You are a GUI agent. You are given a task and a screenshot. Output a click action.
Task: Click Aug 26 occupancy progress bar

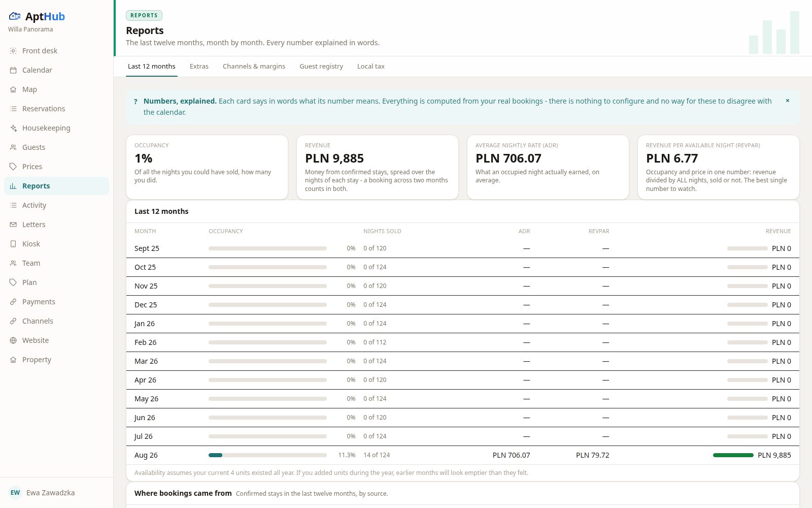pyautogui.click(x=267, y=455)
